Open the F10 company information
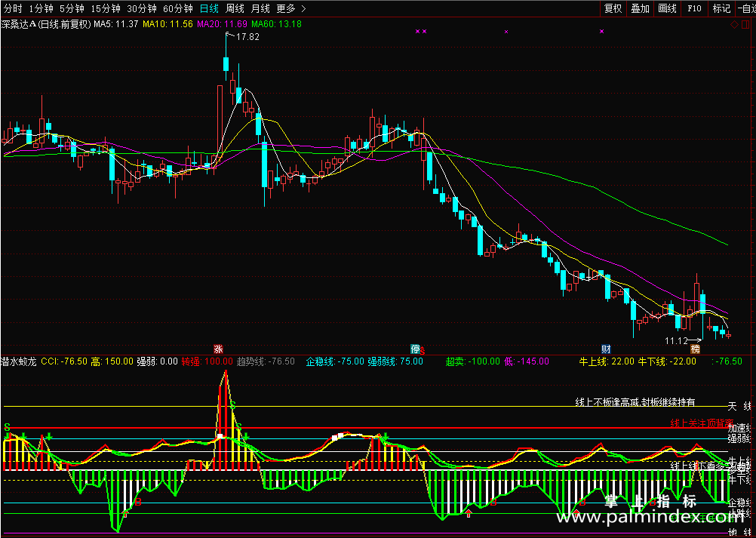This screenshot has width=756, height=538. (694, 8)
